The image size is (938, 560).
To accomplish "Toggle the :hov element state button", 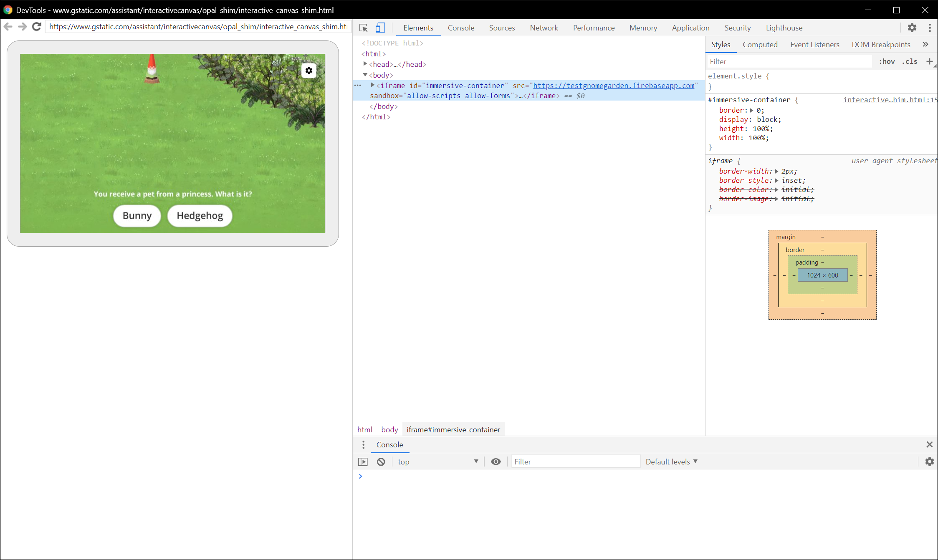I will pos(887,61).
